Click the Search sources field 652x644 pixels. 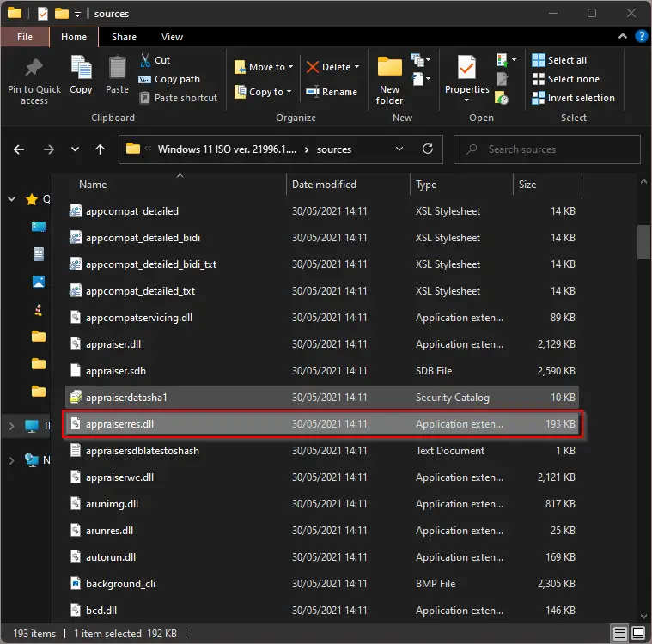pyautogui.click(x=547, y=149)
